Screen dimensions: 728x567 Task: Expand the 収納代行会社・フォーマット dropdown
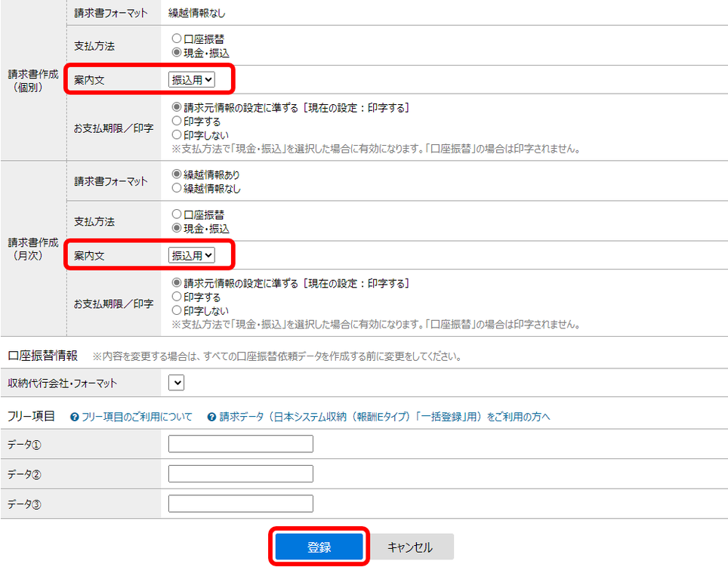[x=176, y=384]
